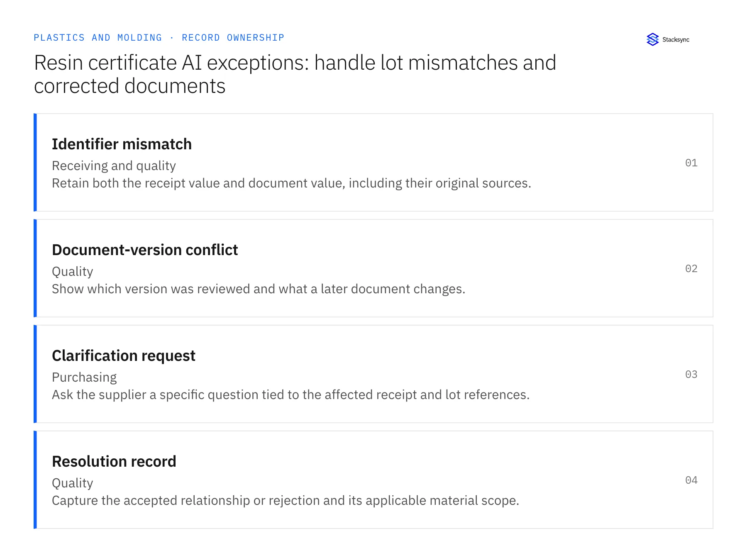This screenshot has height=560, width=747.
Task: Select the 'PLASTICS AND MOLDING · RECORD OWNERSHIP' header label
Action: pyautogui.click(x=159, y=38)
